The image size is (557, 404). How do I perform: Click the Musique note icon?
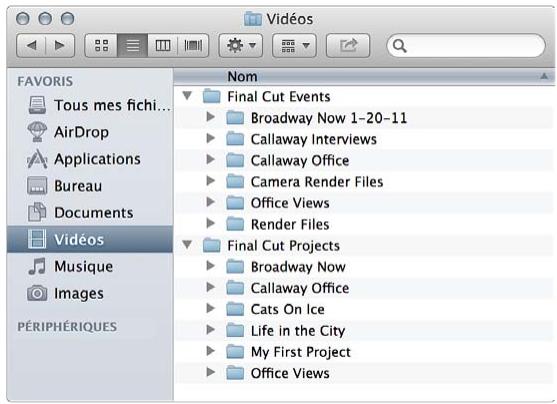[37, 266]
